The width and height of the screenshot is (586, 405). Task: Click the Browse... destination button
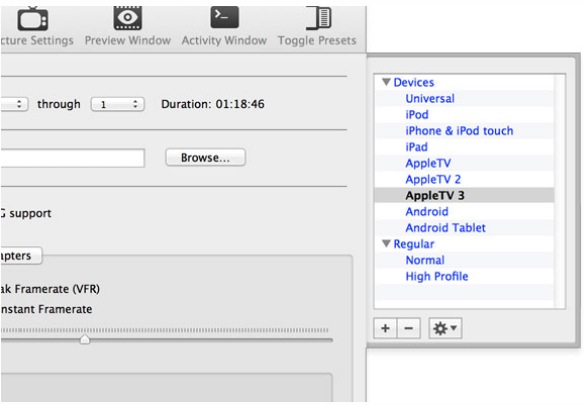(x=206, y=158)
